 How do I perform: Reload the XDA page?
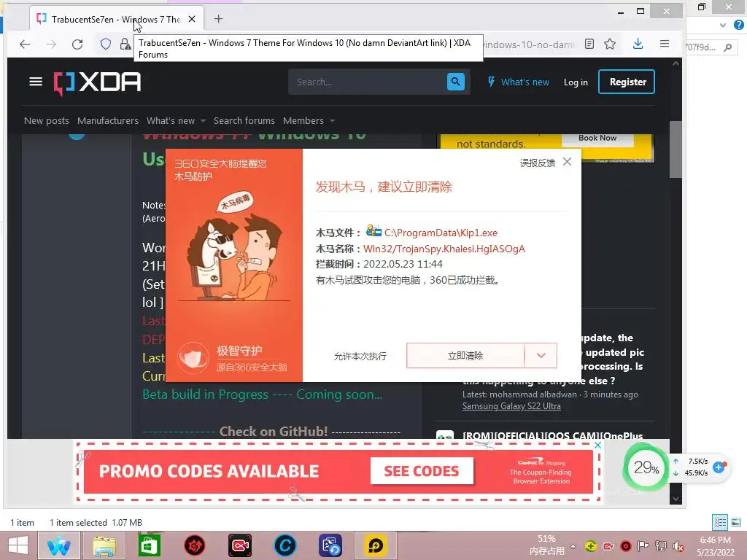tap(77, 44)
